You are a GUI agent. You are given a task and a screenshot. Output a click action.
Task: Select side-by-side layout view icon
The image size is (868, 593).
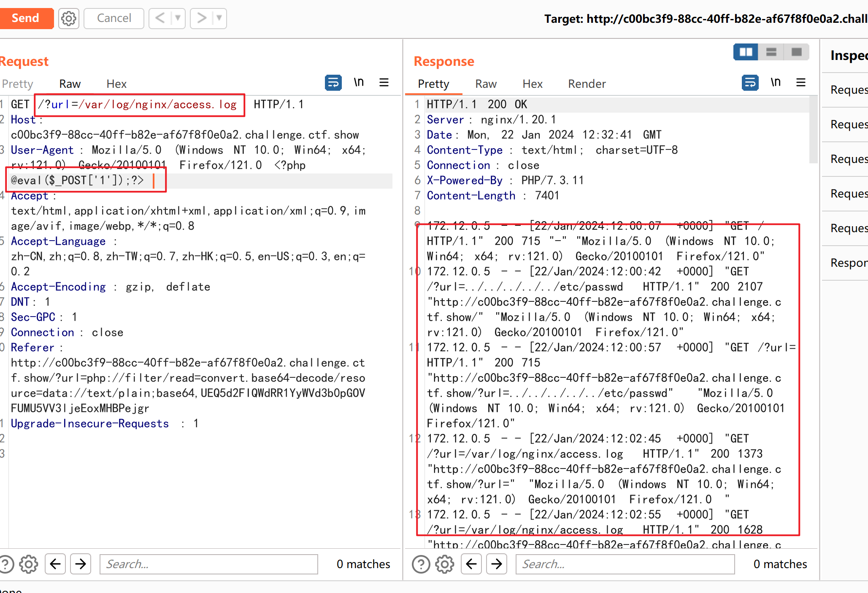click(x=746, y=52)
